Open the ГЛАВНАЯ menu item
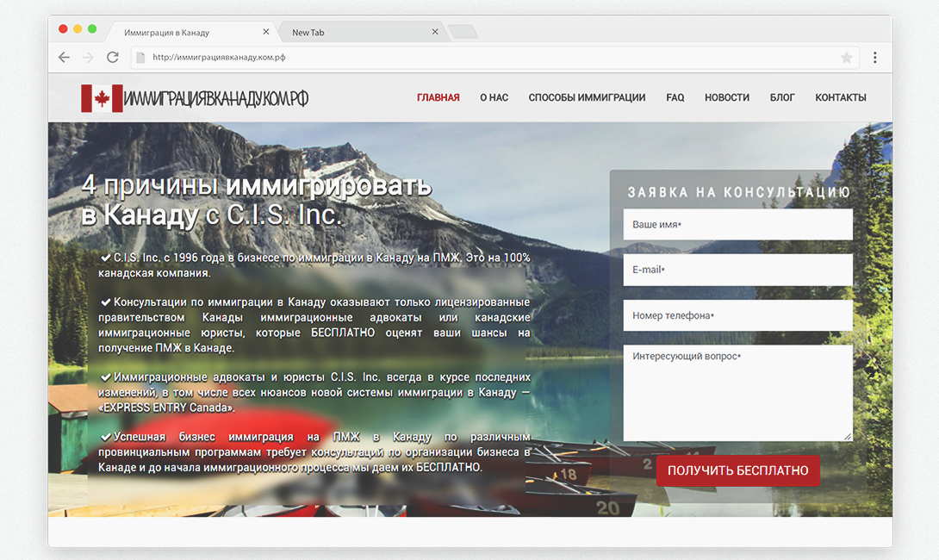Screen dimensions: 939x560 pos(438,97)
